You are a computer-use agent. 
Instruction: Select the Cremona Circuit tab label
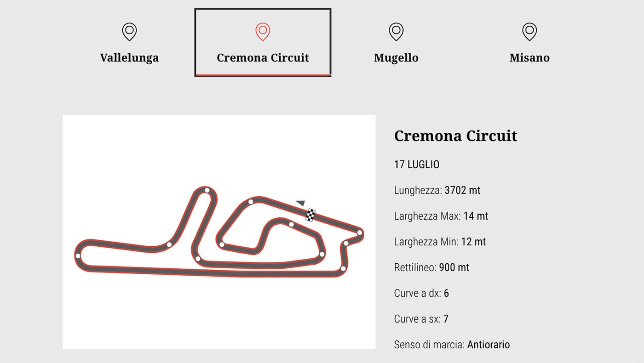(263, 58)
